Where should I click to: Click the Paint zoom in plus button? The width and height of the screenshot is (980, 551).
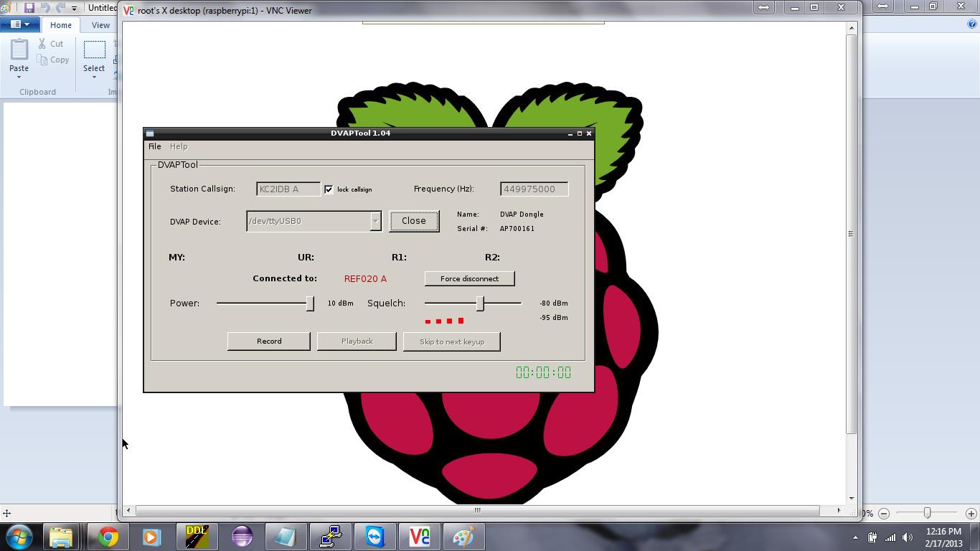pyautogui.click(x=971, y=513)
